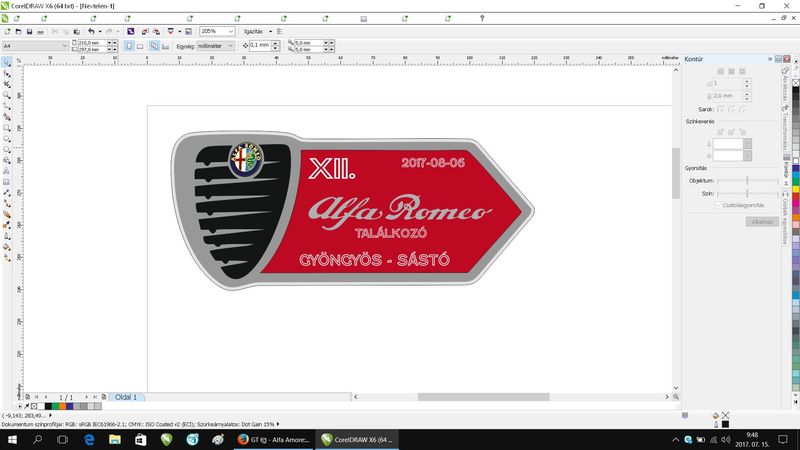Click the horizontal scrollbar thumb
The image size is (800, 450).
[x=483, y=397]
